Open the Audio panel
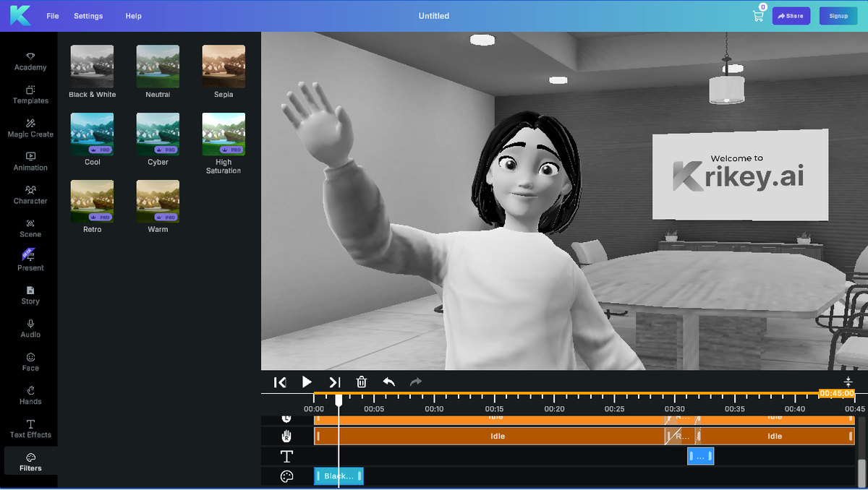 (30, 330)
